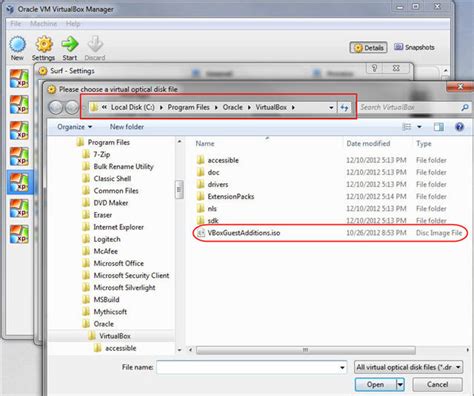Select the accessible folder in file list
474x396 pixels.
click(x=223, y=160)
